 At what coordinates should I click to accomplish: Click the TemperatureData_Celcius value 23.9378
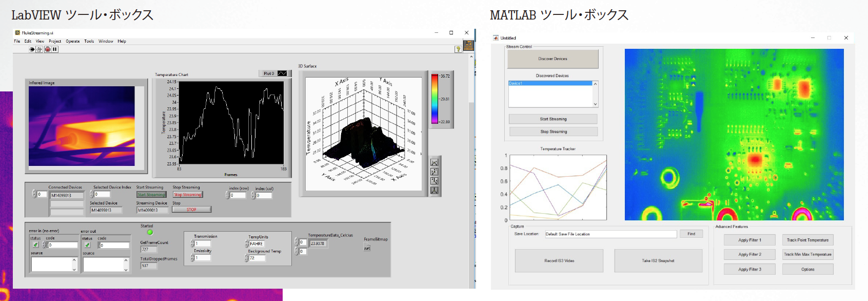317,243
